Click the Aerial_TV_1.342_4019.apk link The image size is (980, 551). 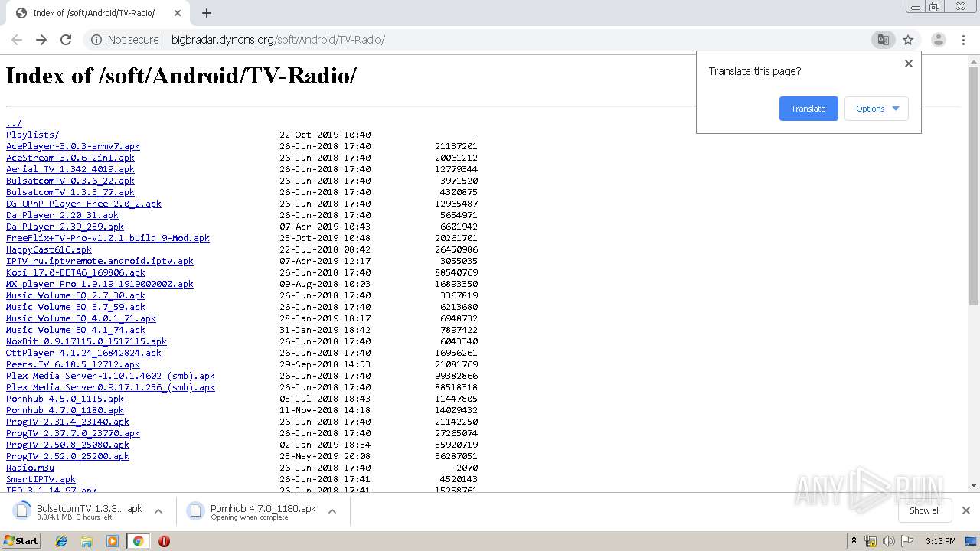tap(70, 169)
